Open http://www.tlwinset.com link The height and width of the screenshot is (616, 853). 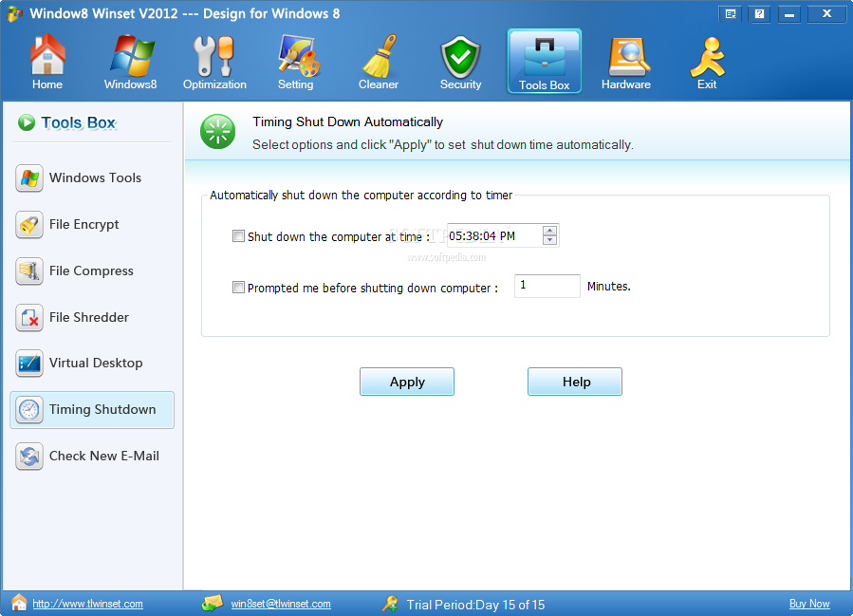(x=87, y=604)
